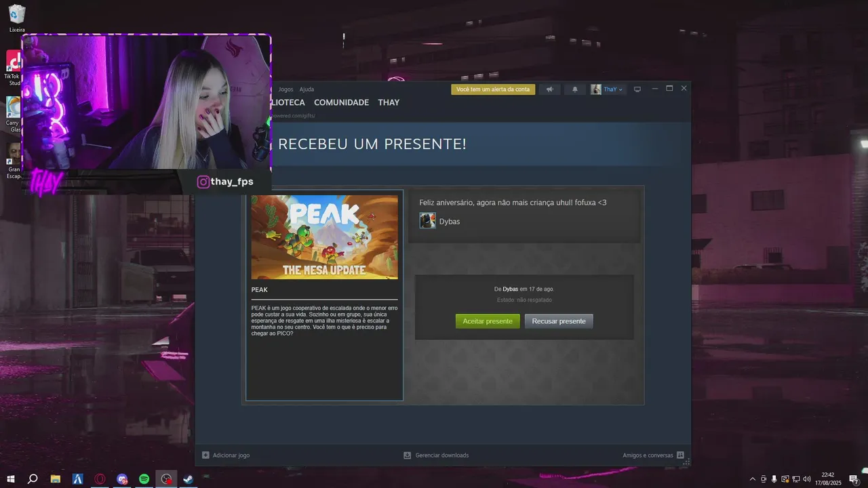This screenshot has height=488, width=868.
Task: Open File Explorer from the taskbar
Action: 56,479
